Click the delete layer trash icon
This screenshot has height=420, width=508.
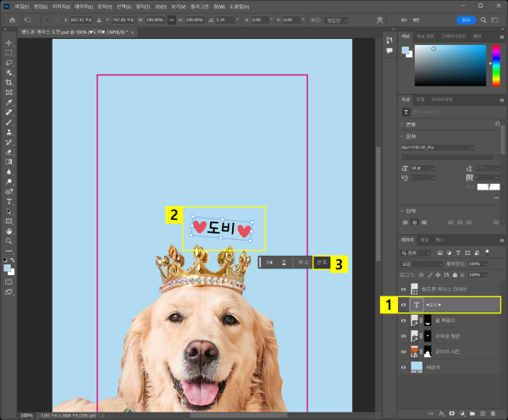click(494, 413)
